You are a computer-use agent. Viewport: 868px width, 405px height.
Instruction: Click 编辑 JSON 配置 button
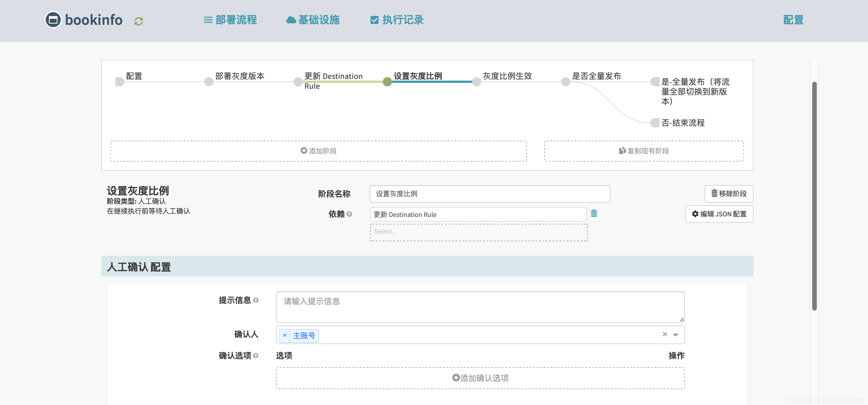coord(719,214)
